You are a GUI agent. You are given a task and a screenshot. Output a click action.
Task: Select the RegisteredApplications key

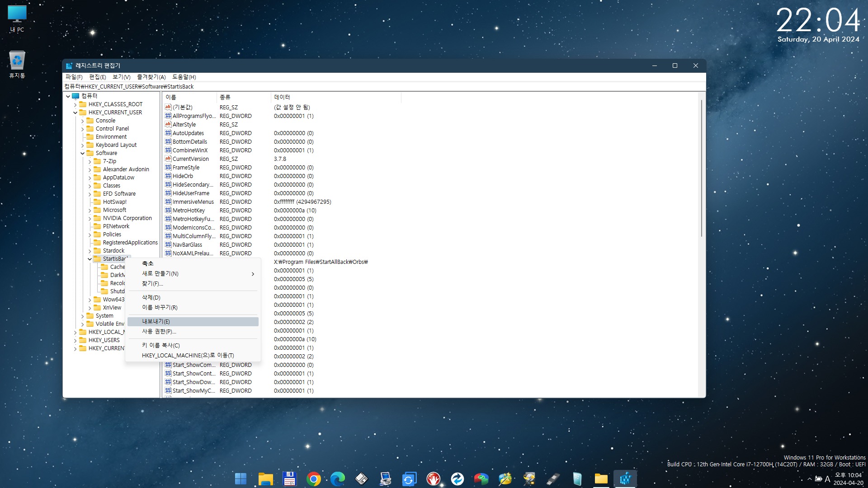[130, 242]
